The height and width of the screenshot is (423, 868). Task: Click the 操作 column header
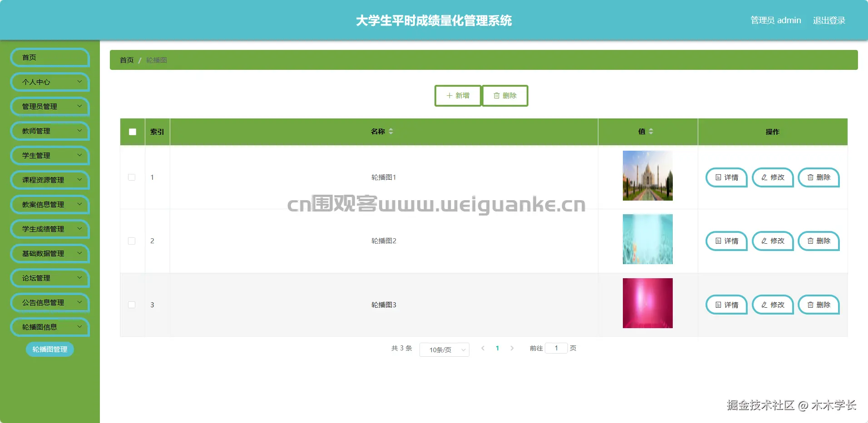(773, 132)
